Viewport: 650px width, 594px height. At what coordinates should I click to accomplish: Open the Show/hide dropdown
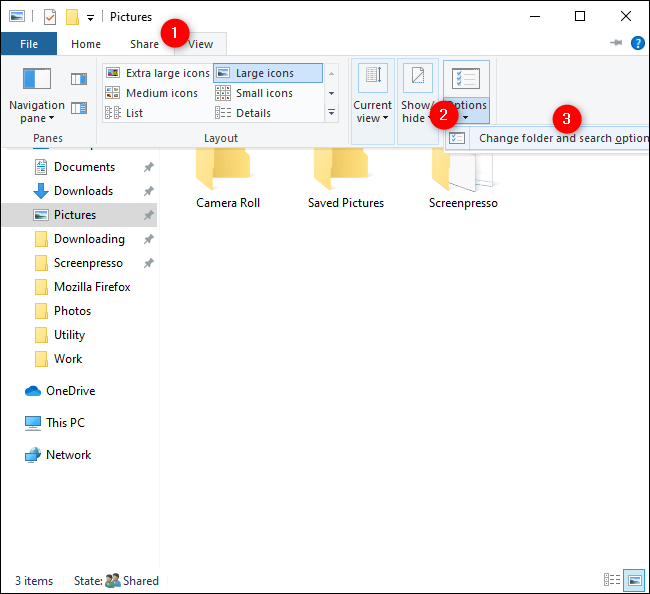point(417,103)
